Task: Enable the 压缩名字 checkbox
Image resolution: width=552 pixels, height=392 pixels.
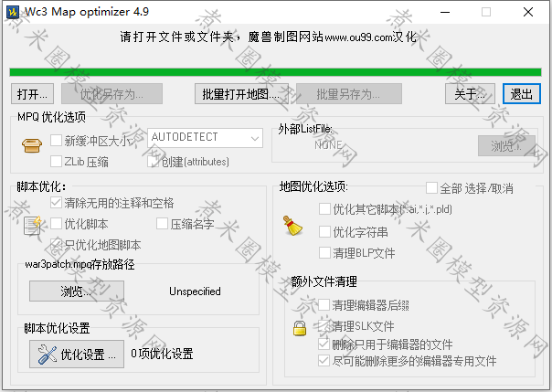Action: click(163, 223)
